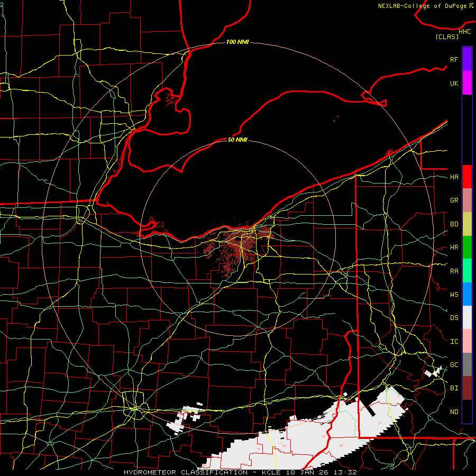This screenshot has width=476, height=476.
Task: Click the "IC" legend label text
Action: click(x=454, y=342)
